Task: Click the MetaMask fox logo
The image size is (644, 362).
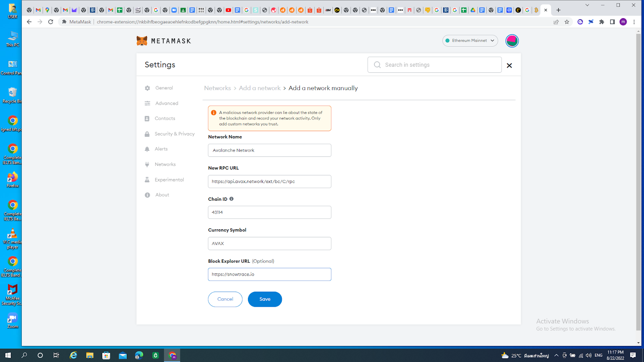Action: [142, 41]
